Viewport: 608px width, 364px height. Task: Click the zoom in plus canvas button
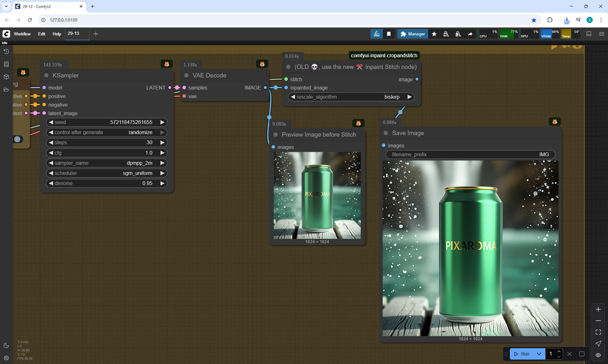point(598,309)
